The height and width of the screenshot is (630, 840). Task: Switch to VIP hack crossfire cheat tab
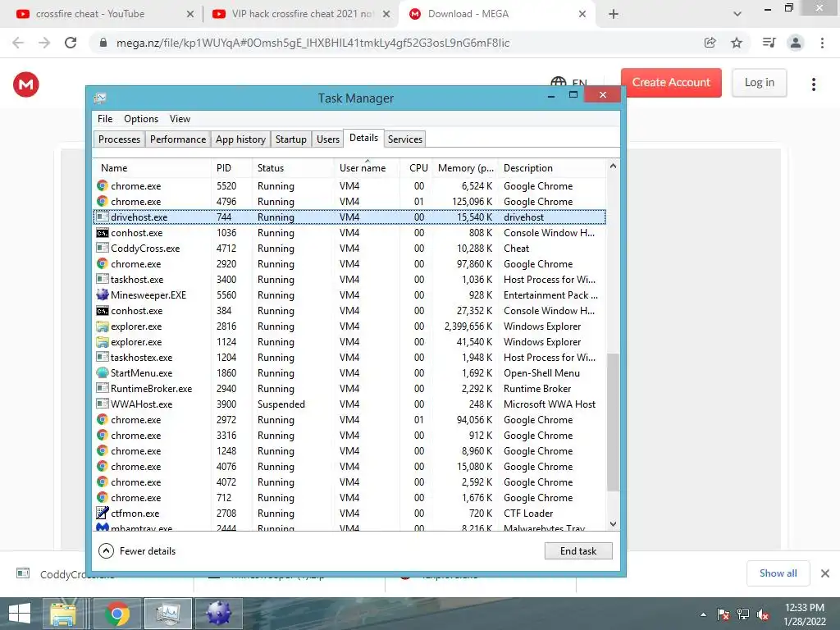300,14
